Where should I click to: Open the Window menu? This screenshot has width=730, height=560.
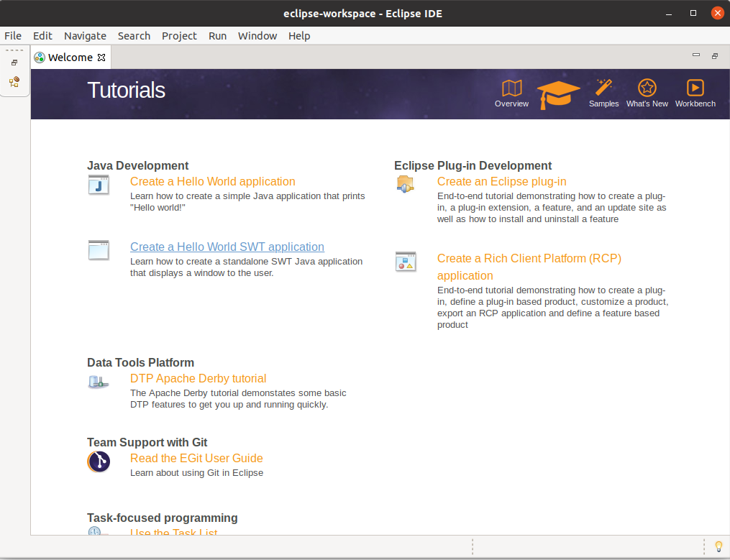[257, 36]
